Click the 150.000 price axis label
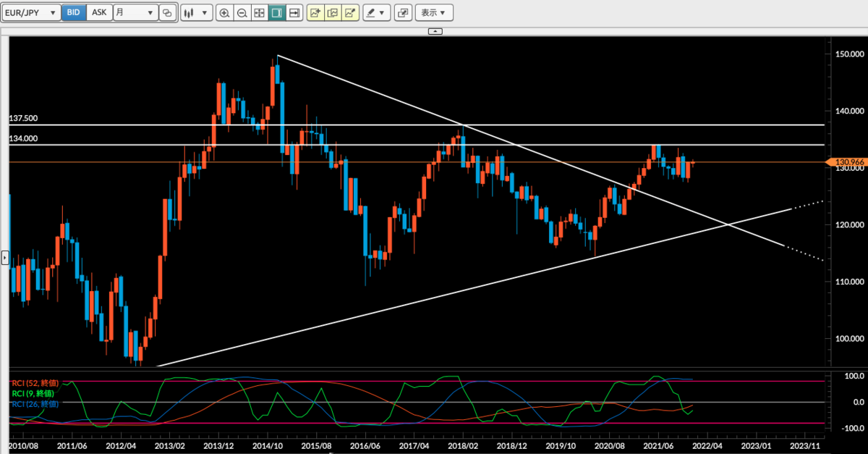The height and width of the screenshot is (454, 868). click(848, 54)
